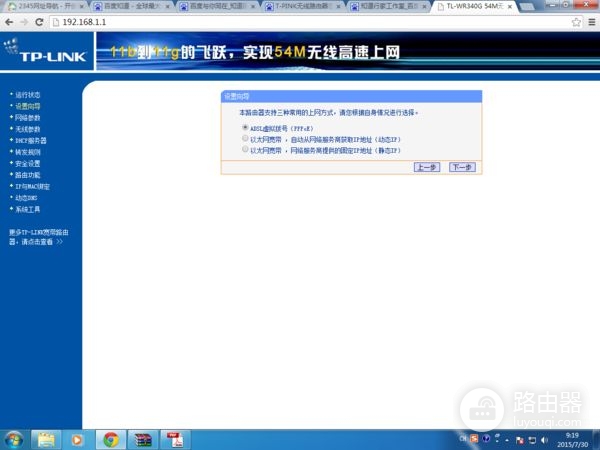Select the 动态IP Ethernet broadband option

pyautogui.click(x=245, y=139)
